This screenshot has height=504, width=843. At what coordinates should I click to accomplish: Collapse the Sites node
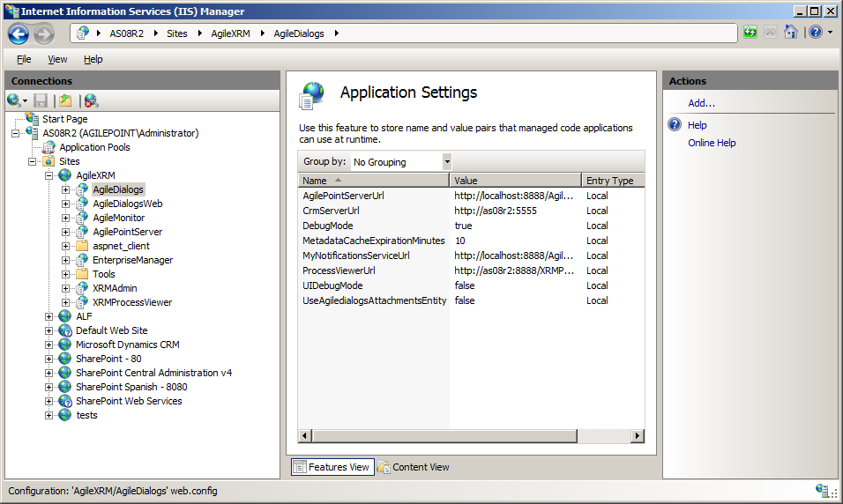tap(33, 162)
